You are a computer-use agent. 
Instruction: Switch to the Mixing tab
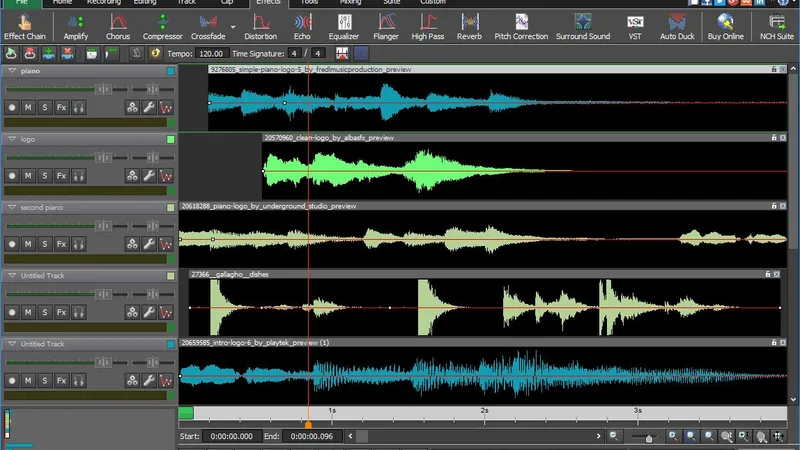tap(350, 3)
